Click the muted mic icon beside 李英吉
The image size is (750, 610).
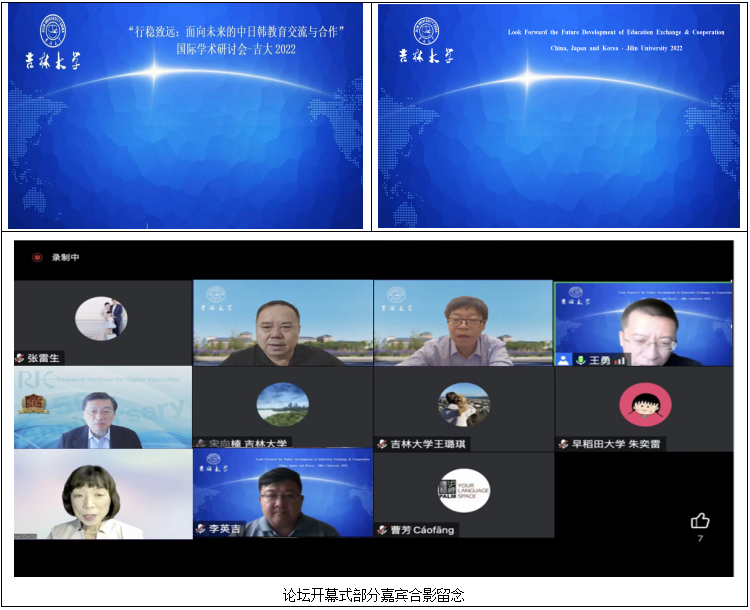(201, 529)
